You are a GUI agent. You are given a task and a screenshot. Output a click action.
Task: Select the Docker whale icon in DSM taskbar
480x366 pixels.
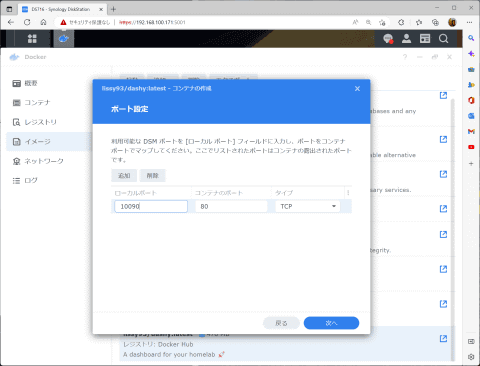[x=63, y=39]
